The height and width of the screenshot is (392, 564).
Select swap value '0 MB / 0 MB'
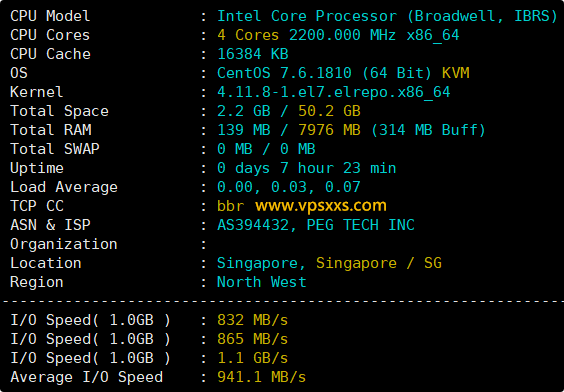pos(266,149)
